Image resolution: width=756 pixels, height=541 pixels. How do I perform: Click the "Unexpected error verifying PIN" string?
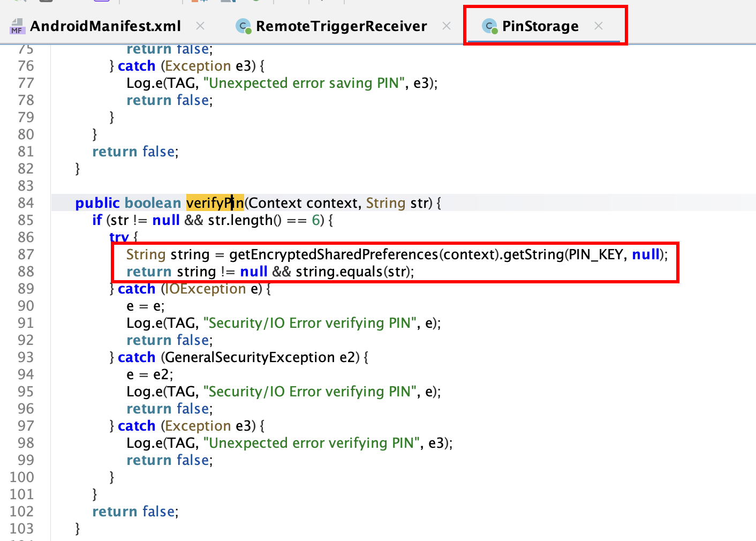[x=312, y=443]
